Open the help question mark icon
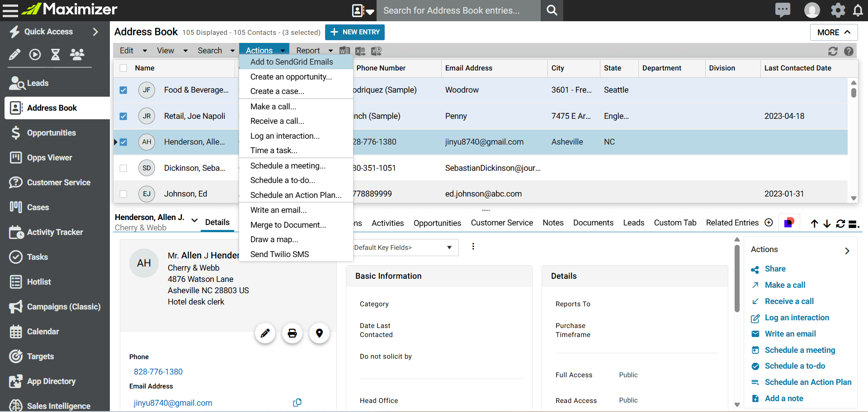Viewport: 868px width, 412px height. (x=849, y=51)
